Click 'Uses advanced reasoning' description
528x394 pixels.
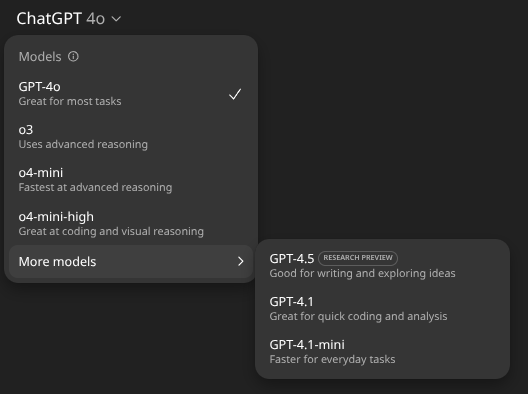[x=83, y=144]
